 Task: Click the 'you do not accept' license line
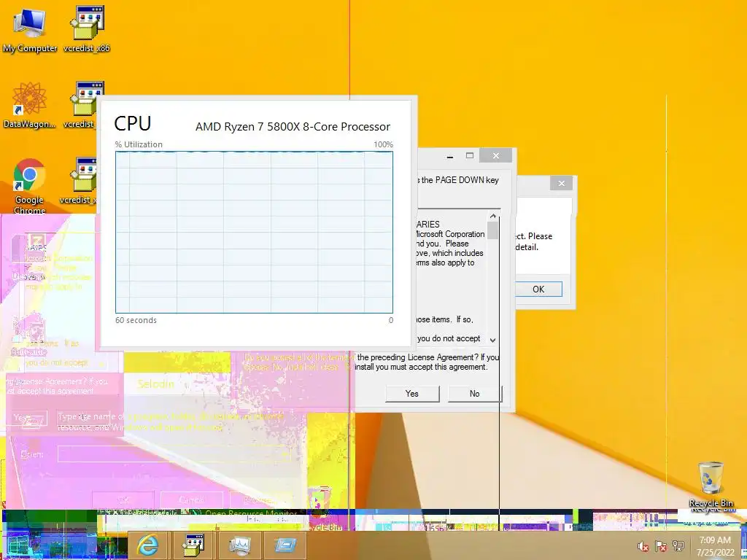[449, 338]
